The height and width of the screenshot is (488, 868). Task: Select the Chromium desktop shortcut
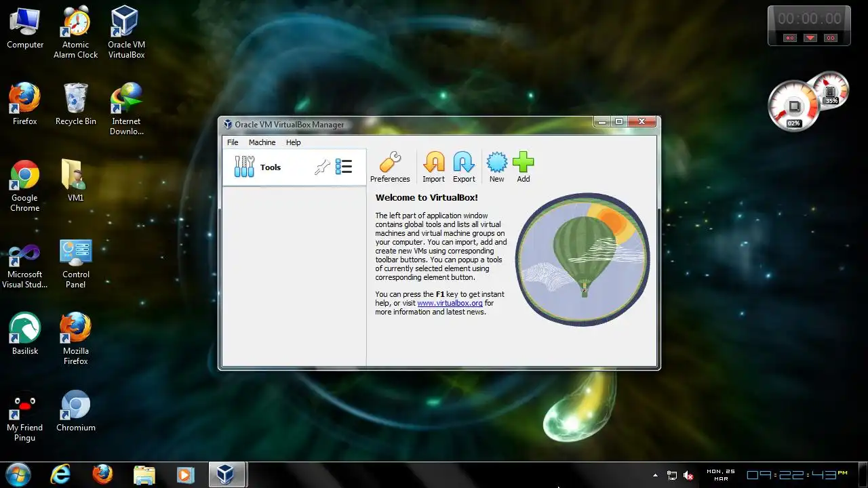76,411
